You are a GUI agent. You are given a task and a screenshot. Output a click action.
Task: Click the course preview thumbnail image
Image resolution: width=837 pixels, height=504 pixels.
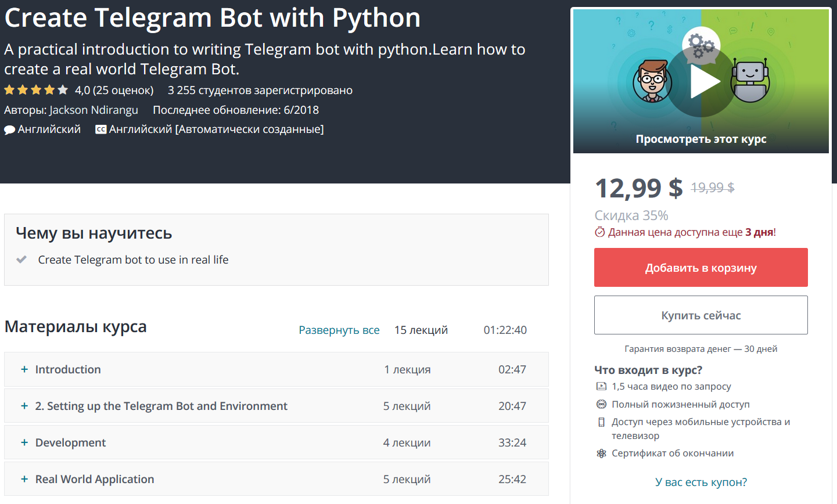click(701, 81)
